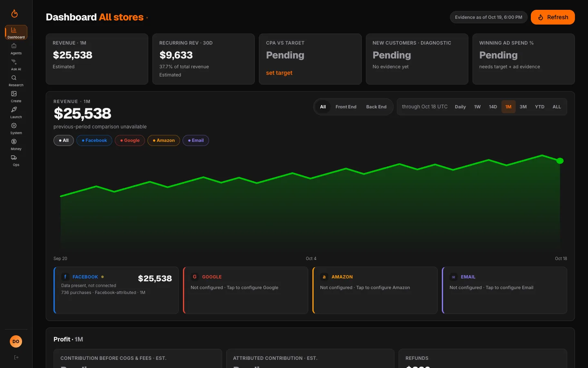Viewport: 588px width, 368px height.
Task: Click the flame logo icon in sidebar
Action: click(x=14, y=13)
